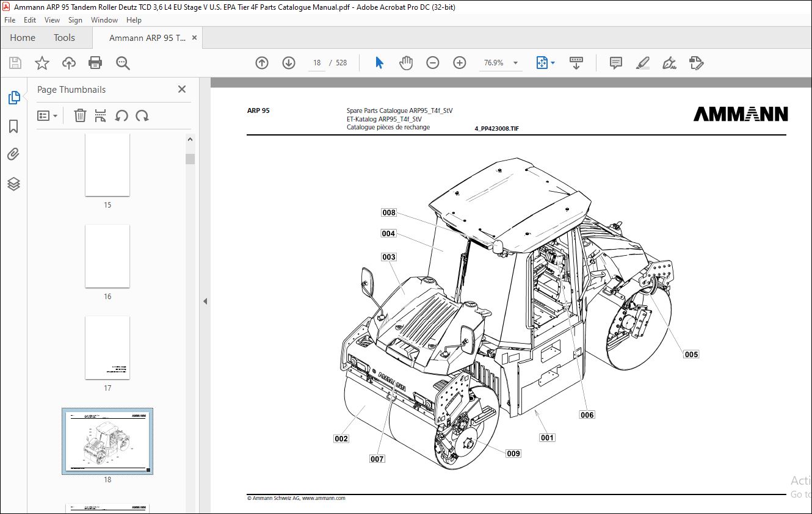Click part label 009 in diagram

click(x=513, y=453)
